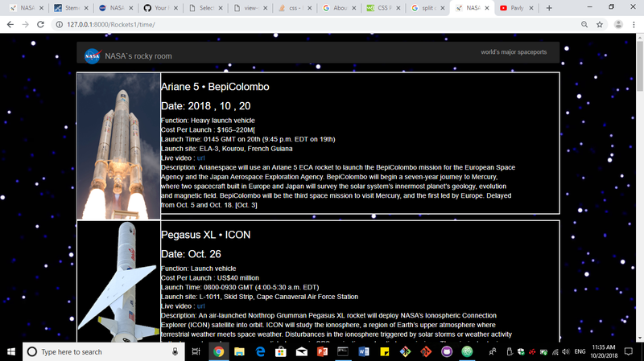Open the Pegasus XL live video url
Image resolution: width=644 pixels, height=361 pixels.
coord(200,306)
